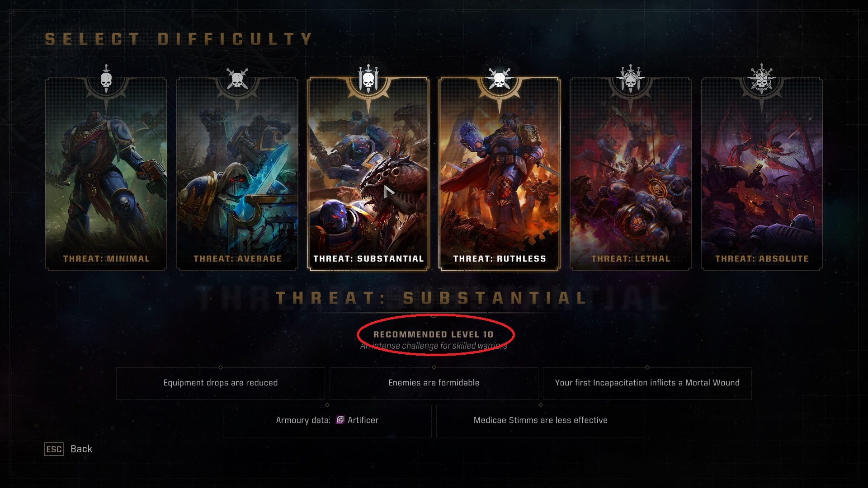Viewport: 868px width, 488px height.
Task: Select the Threat: Ruthless difficulty card
Action: tap(500, 174)
